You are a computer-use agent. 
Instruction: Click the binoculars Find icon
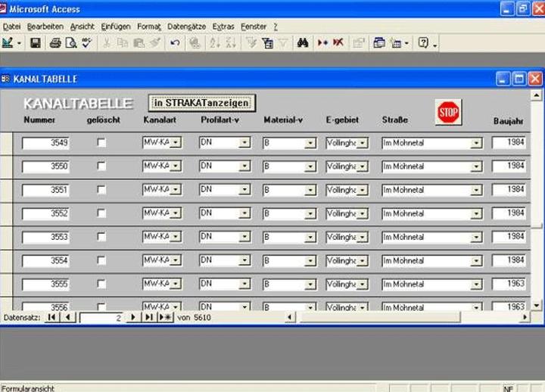pos(303,43)
